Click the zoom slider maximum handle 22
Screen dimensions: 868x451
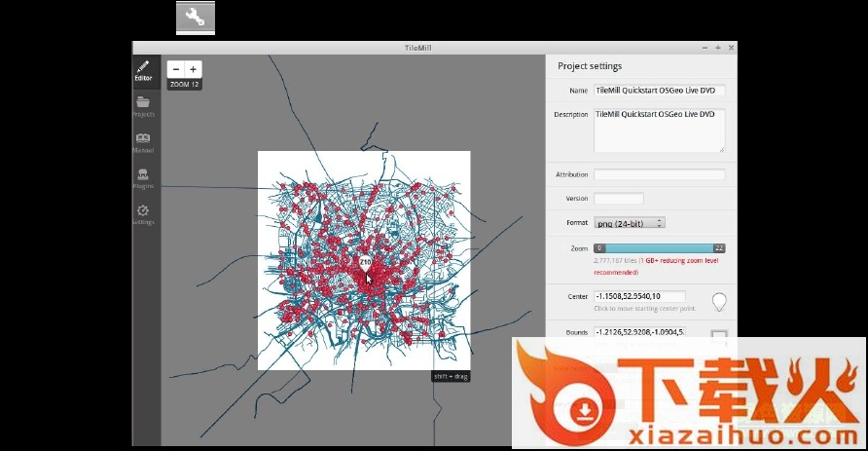tap(718, 248)
